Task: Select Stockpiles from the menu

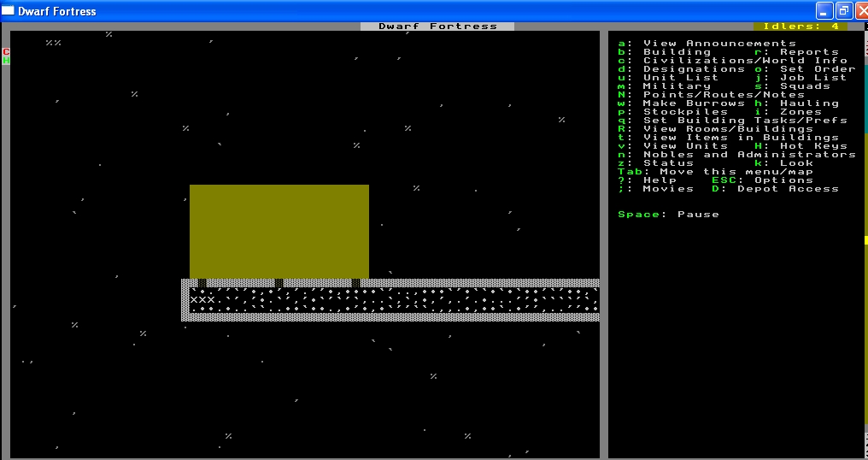Action: (672, 112)
